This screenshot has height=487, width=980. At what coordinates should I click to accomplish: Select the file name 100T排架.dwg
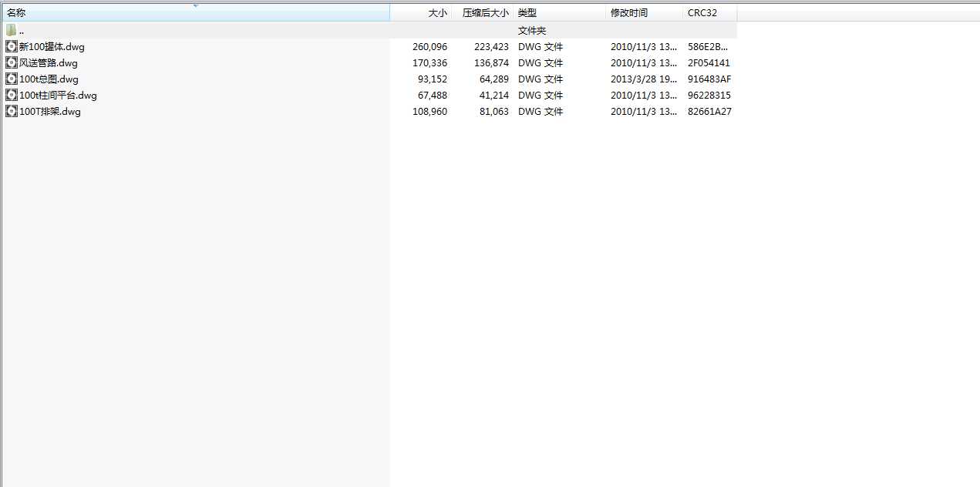click(49, 112)
